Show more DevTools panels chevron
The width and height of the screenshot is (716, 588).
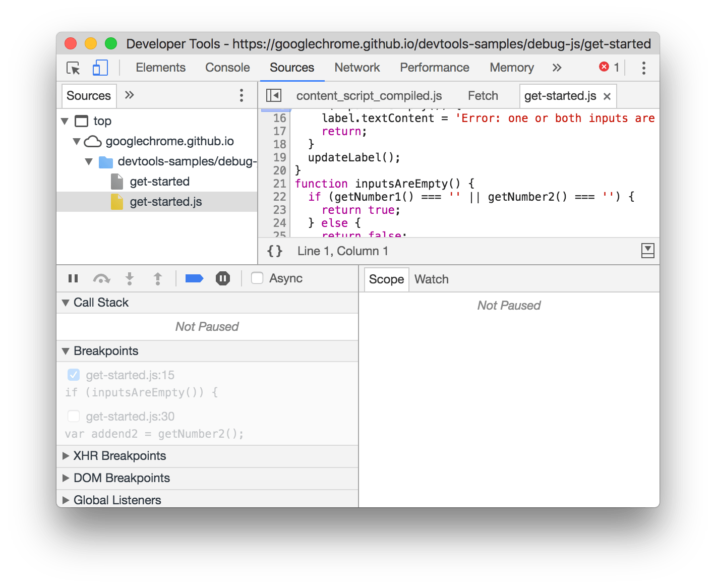pos(557,68)
